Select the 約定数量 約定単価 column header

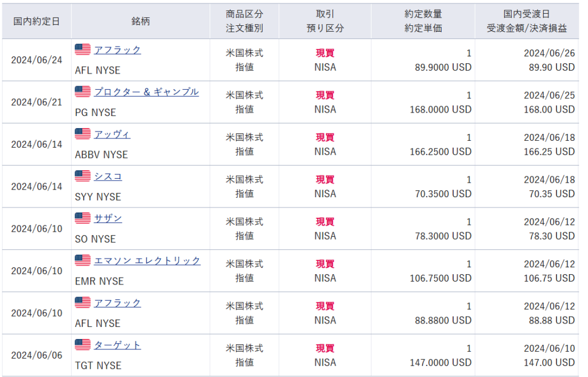(423, 21)
